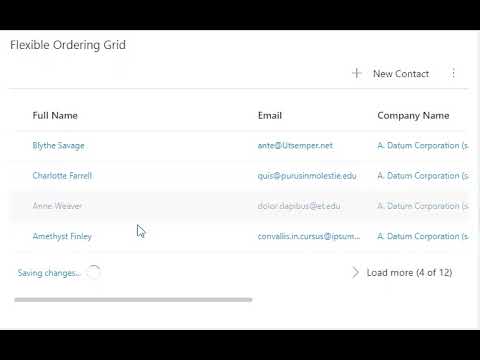Click A. Datum Corporation in Anne Weaver row

click(423, 206)
